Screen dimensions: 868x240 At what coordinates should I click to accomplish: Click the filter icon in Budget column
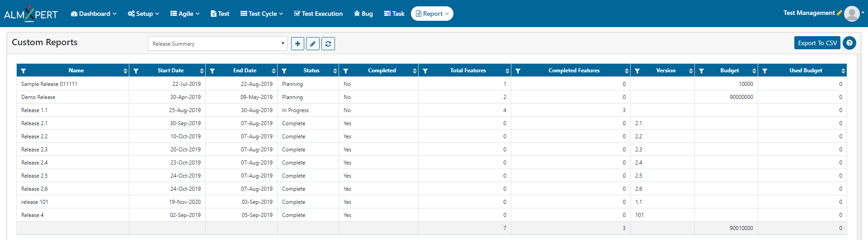coord(702,71)
